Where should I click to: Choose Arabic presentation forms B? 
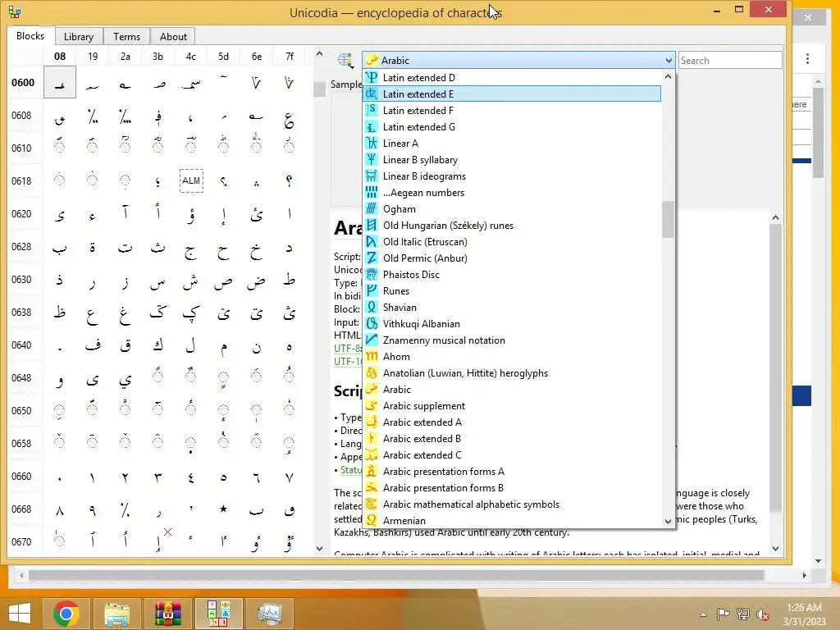512,488
